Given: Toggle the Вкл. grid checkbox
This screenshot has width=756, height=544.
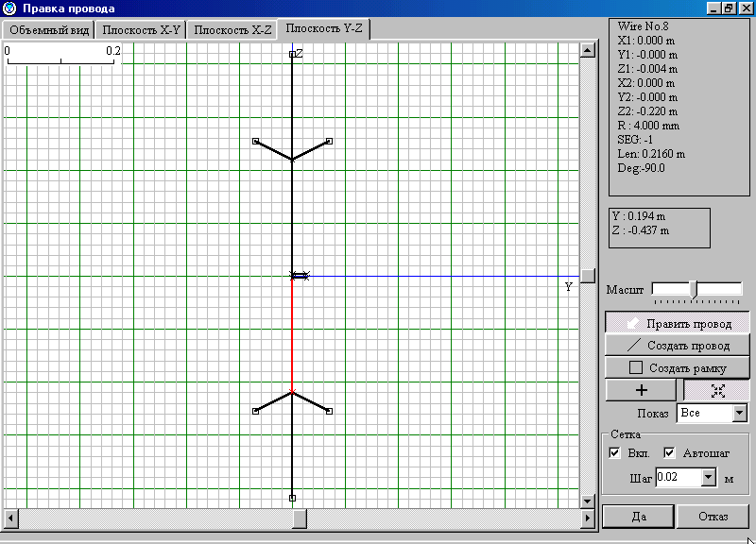Looking at the screenshot, I should coord(615,453).
